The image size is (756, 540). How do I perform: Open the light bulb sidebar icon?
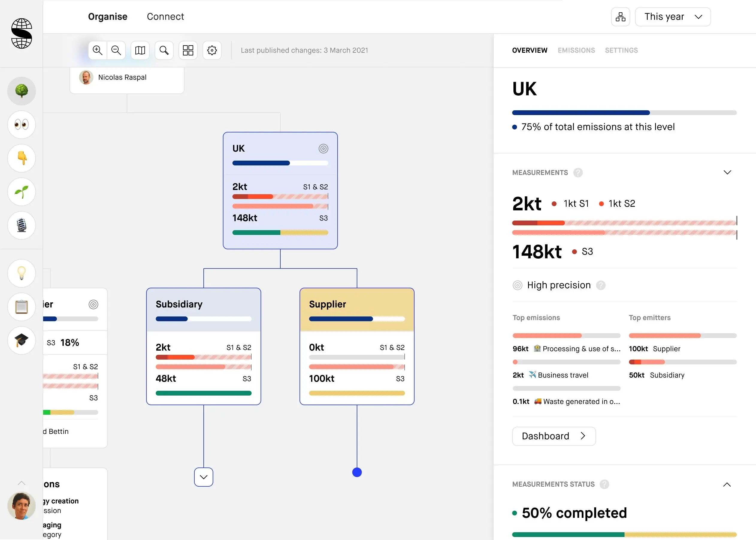coord(22,273)
